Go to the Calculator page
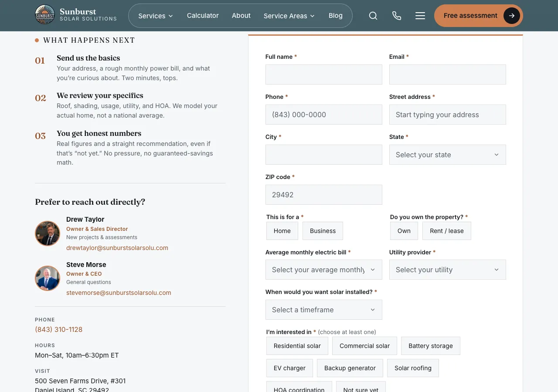Image resolution: width=558 pixels, height=392 pixels. click(x=203, y=16)
